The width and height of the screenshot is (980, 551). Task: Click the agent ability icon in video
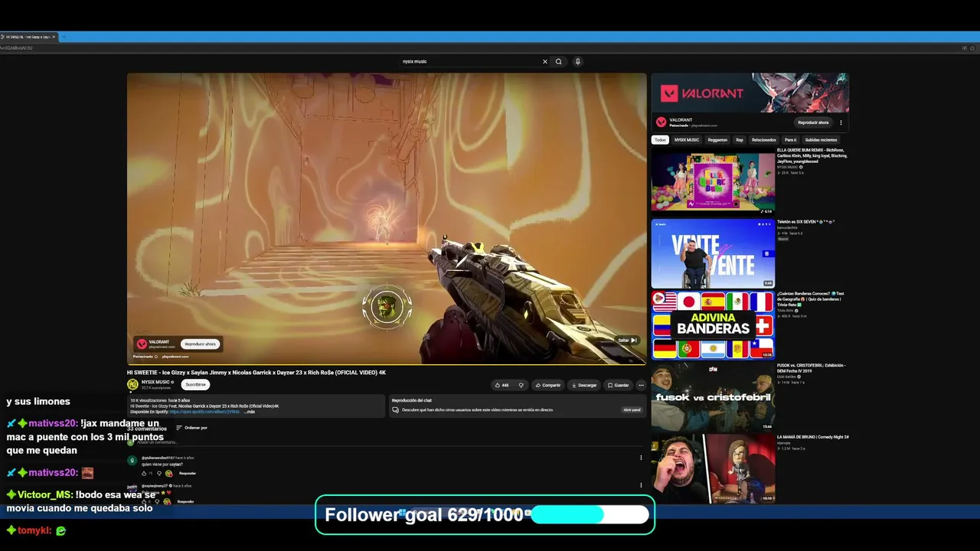[387, 305]
